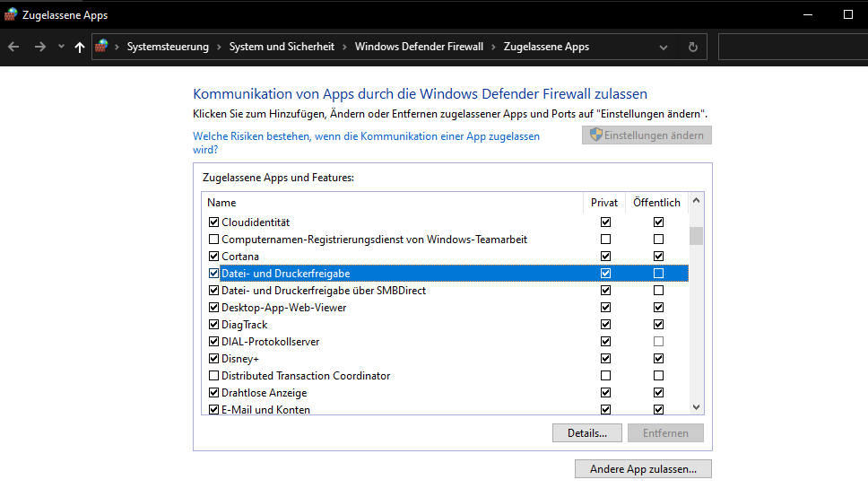This screenshot has height=497, width=868.
Task: Navigate forward with the right arrow
Action: coord(39,47)
